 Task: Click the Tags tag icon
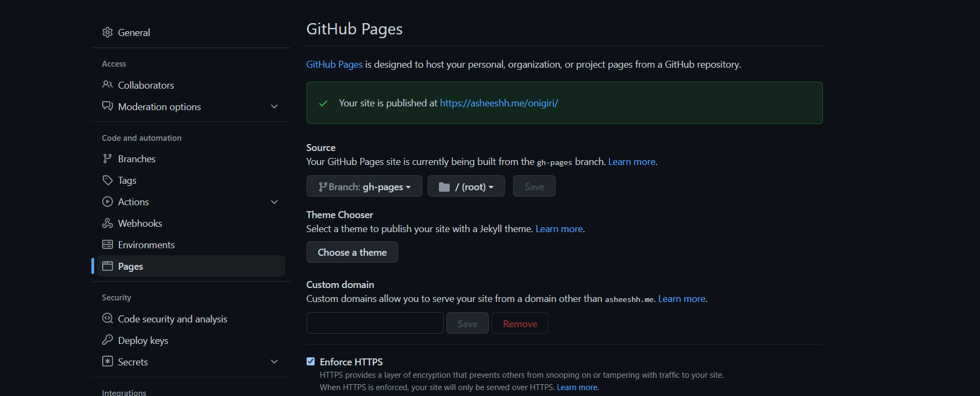(x=108, y=180)
